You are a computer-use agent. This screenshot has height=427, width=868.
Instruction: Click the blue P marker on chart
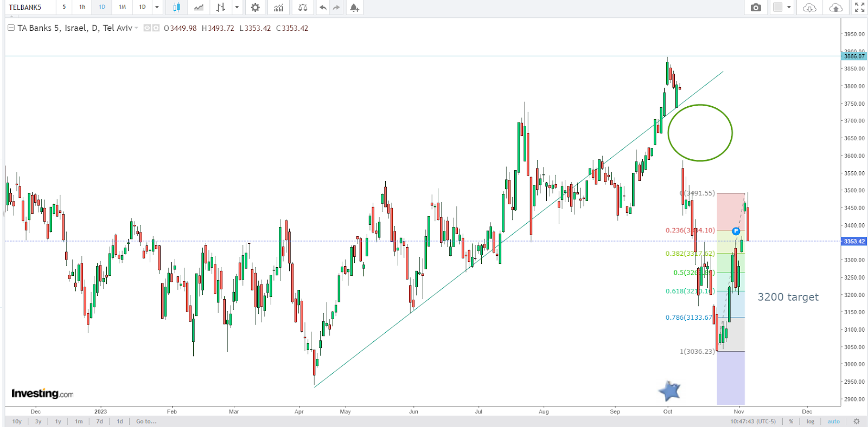(736, 231)
